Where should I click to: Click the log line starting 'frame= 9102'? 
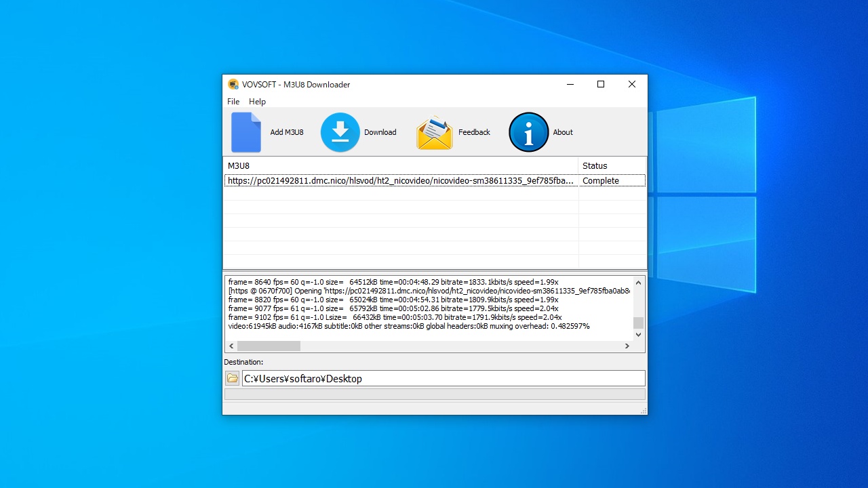[395, 317]
